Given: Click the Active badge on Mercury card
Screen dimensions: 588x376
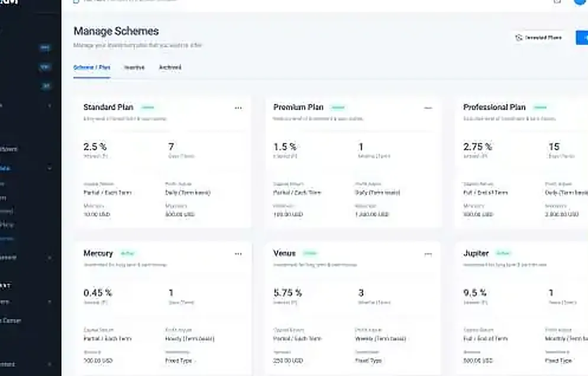Looking at the screenshot, I should tap(127, 254).
